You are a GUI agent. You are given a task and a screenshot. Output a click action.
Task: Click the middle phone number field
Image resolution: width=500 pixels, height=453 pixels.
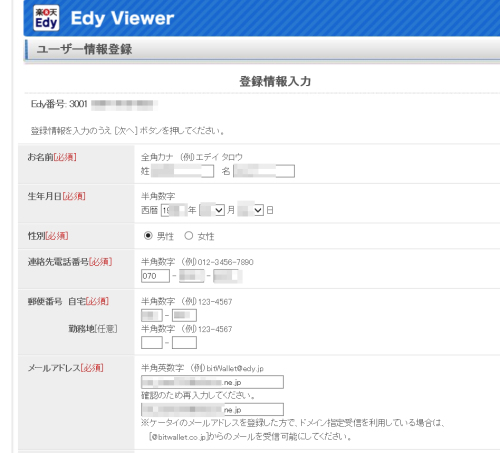pyautogui.click(x=192, y=276)
